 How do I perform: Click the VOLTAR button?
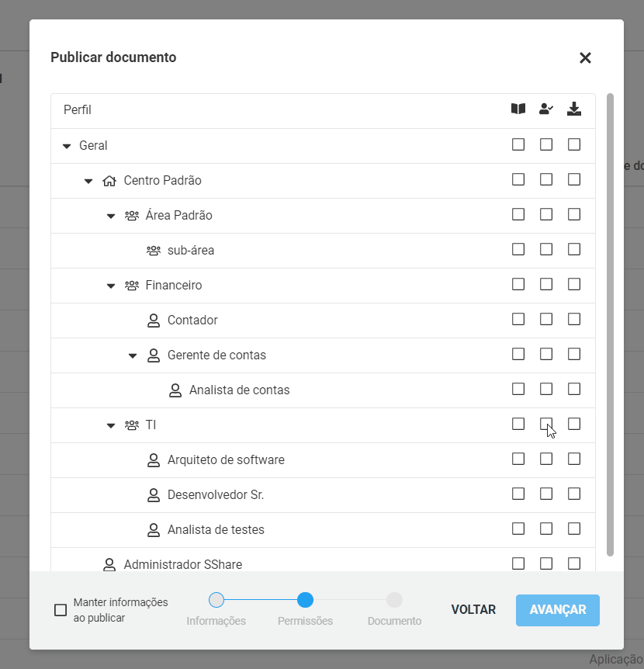(x=473, y=610)
